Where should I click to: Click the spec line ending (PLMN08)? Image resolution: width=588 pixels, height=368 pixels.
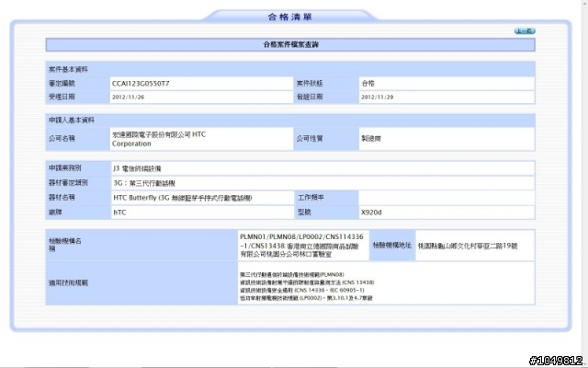click(x=292, y=275)
